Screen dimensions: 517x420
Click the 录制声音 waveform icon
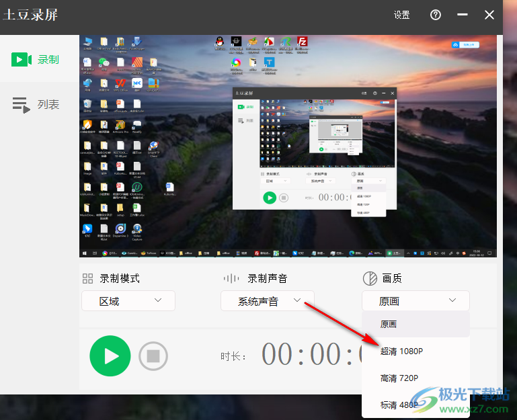[231, 279]
